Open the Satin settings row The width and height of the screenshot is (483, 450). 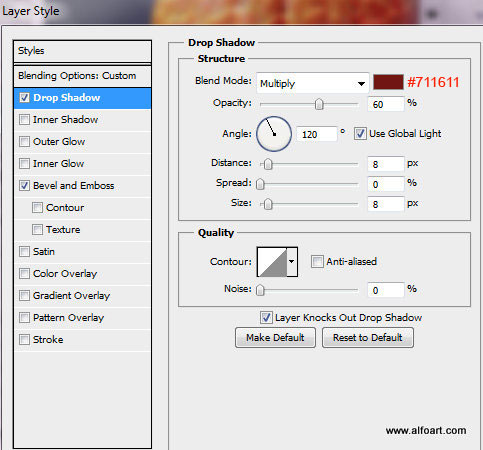83,252
